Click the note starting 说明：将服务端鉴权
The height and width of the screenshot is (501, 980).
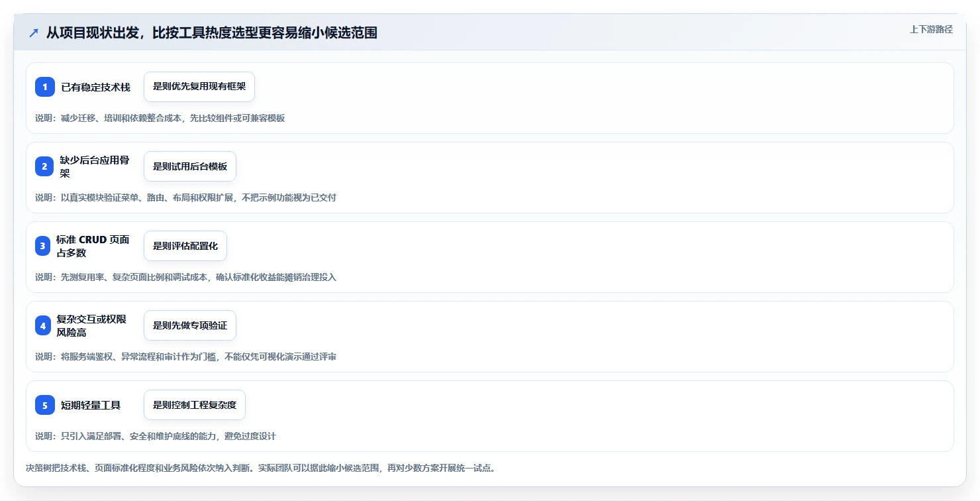tap(185, 357)
